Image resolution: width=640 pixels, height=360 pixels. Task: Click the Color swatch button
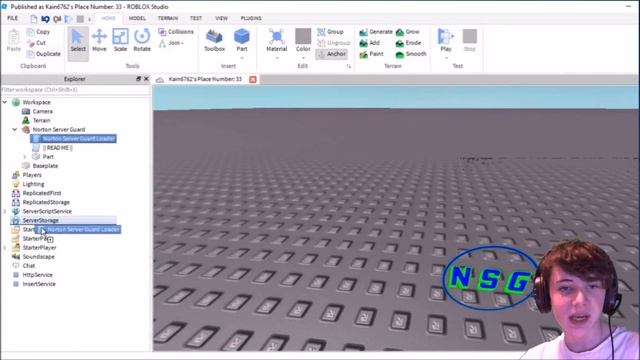(303, 41)
